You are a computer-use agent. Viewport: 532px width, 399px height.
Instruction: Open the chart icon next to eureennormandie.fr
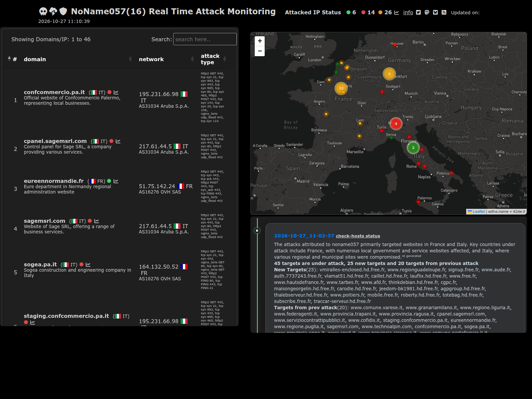[x=116, y=181]
